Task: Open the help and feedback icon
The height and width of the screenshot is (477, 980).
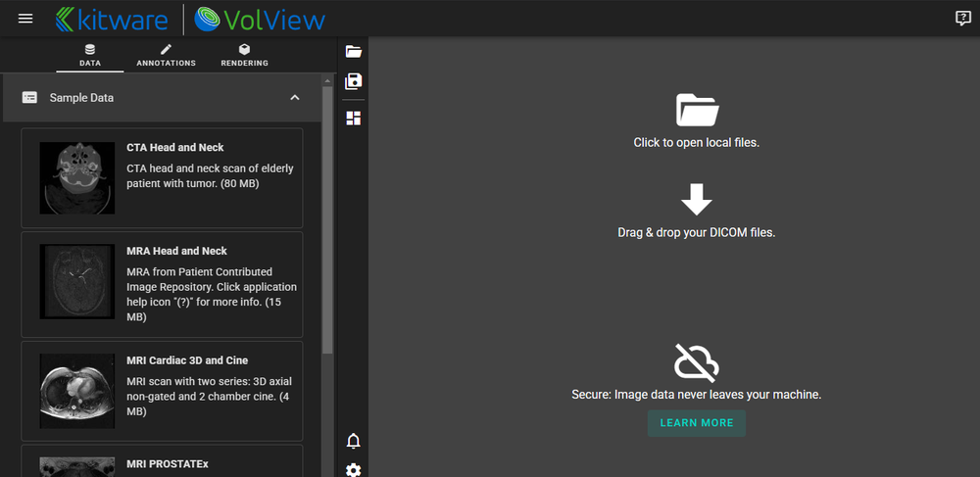Action: pos(963,18)
